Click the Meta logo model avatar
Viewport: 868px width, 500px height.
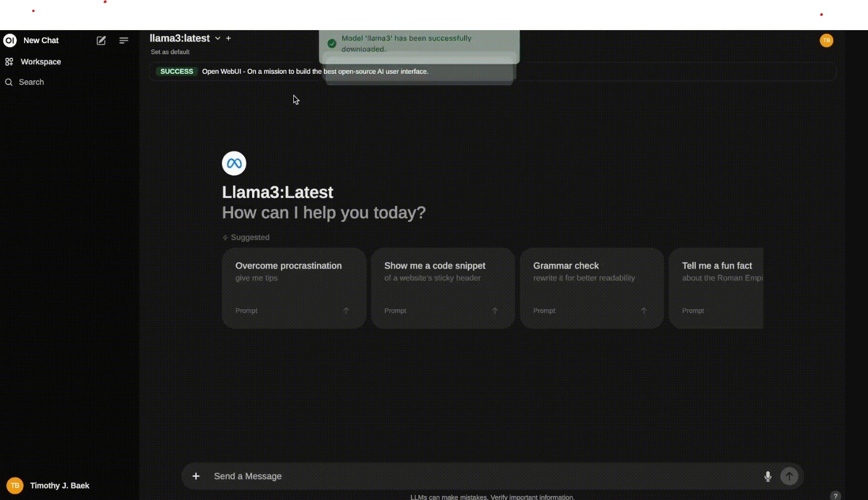point(234,164)
